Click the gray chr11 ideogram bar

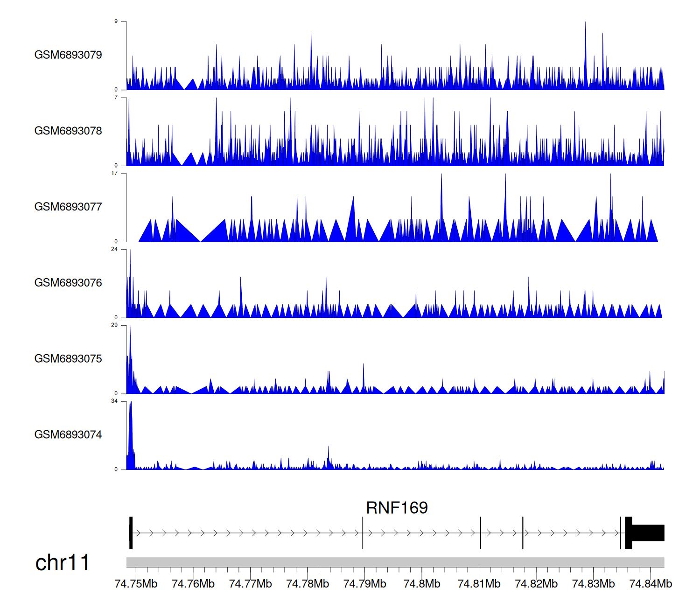coord(395,562)
